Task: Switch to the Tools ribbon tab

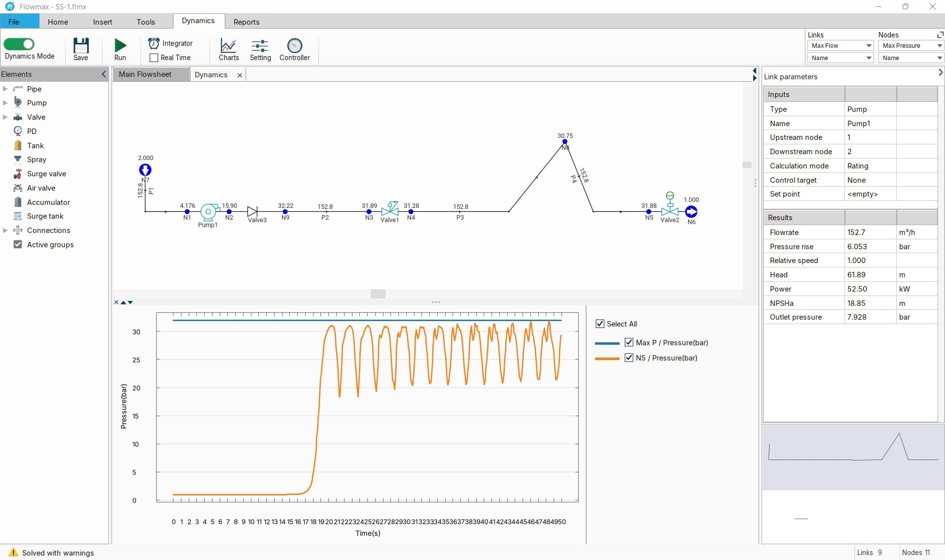Action: tap(146, 22)
